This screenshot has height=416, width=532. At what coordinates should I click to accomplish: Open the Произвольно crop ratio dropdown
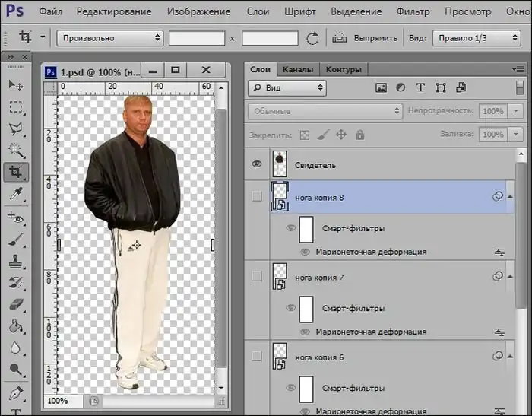point(109,37)
